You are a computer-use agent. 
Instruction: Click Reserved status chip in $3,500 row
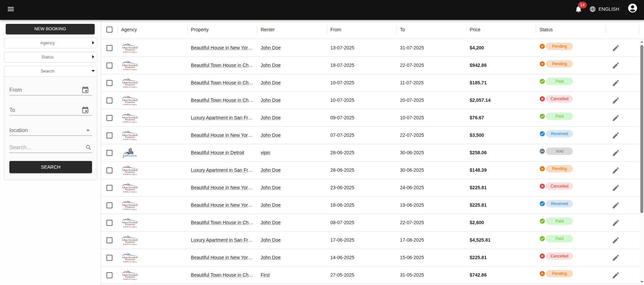559,134
